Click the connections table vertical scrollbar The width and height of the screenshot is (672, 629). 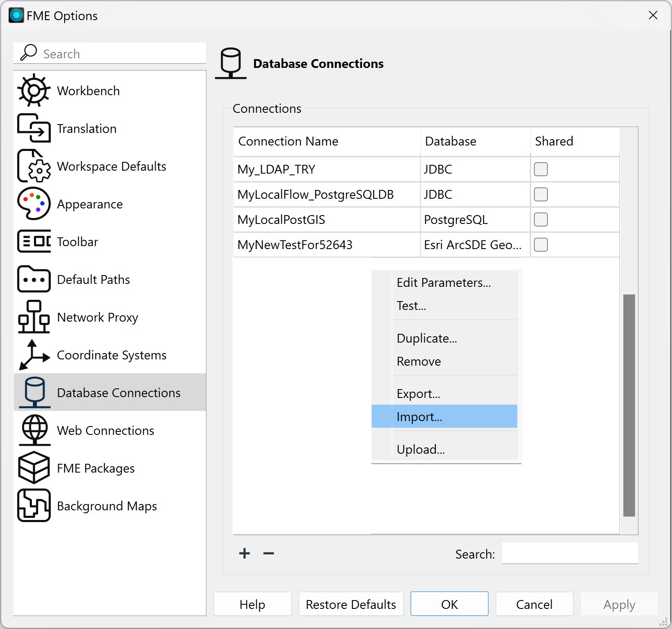coord(629,405)
